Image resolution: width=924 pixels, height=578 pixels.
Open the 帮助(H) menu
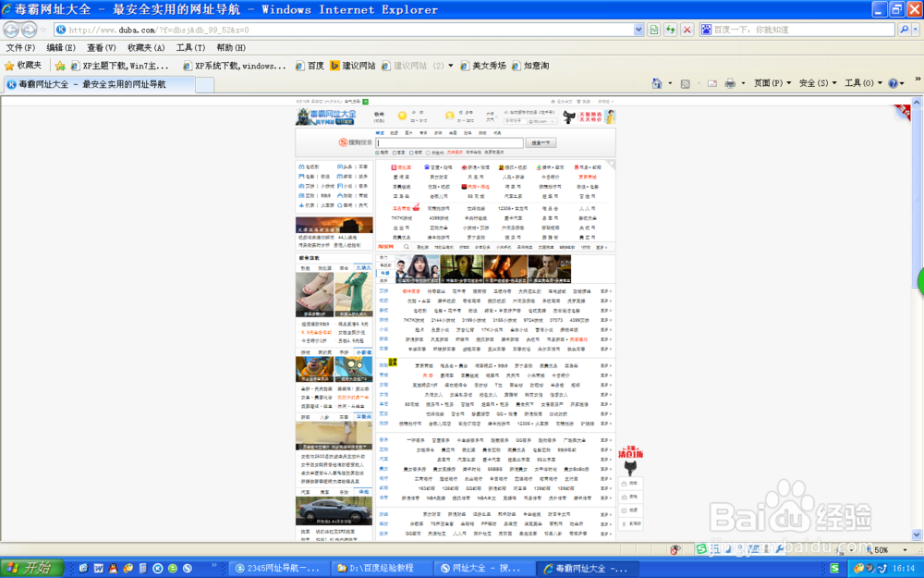[x=231, y=48]
